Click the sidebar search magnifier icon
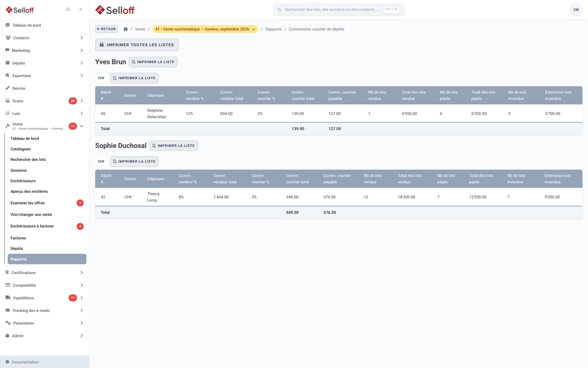 coord(68,9)
